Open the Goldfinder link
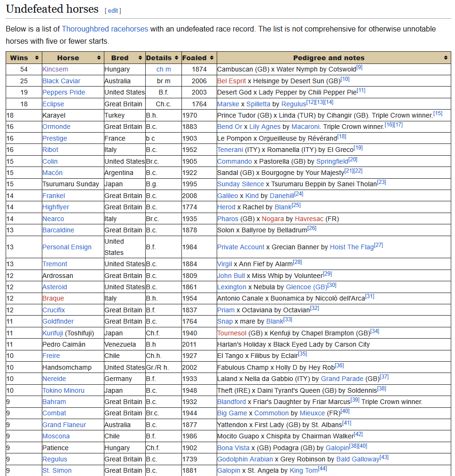 [x=58, y=321]
